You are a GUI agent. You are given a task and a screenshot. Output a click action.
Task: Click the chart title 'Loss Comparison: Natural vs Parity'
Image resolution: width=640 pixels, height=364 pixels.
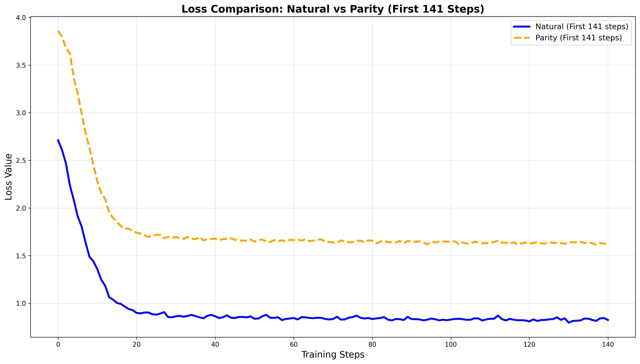click(x=333, y=9)
